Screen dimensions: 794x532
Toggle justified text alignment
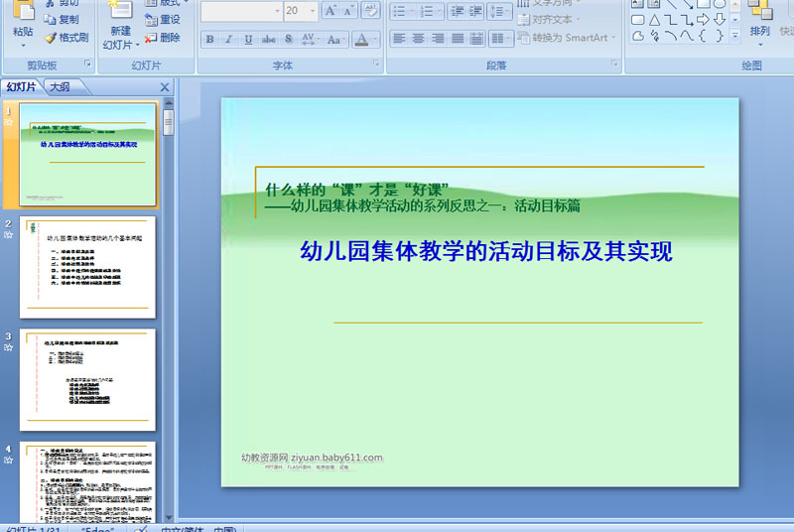click(458, 39)
